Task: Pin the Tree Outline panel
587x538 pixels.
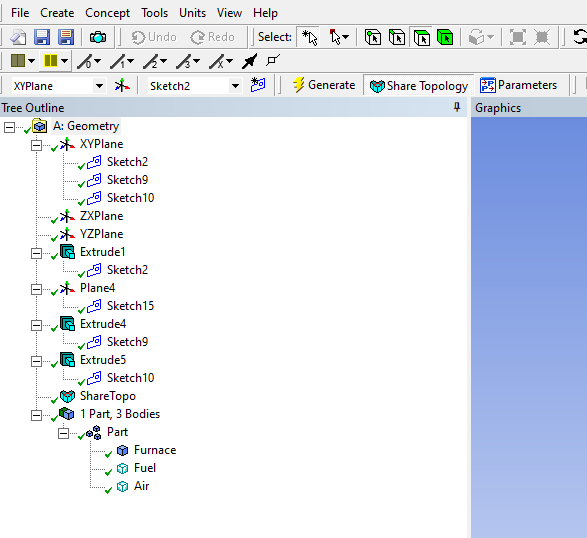Action: point(457,107)
